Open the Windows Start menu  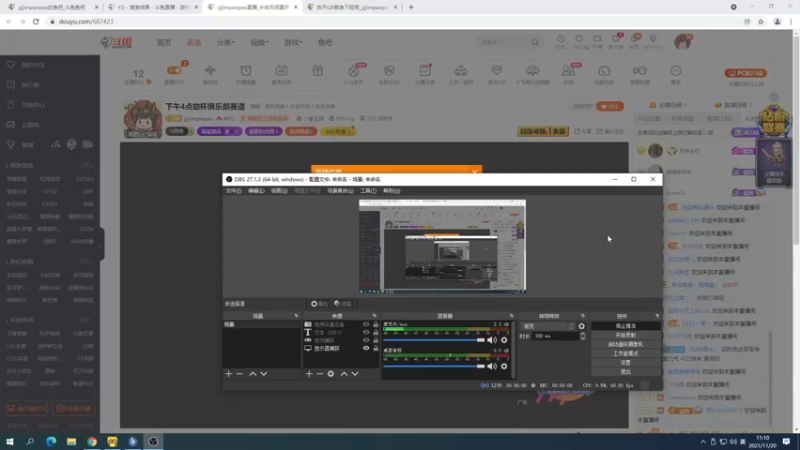pos(10,441)
